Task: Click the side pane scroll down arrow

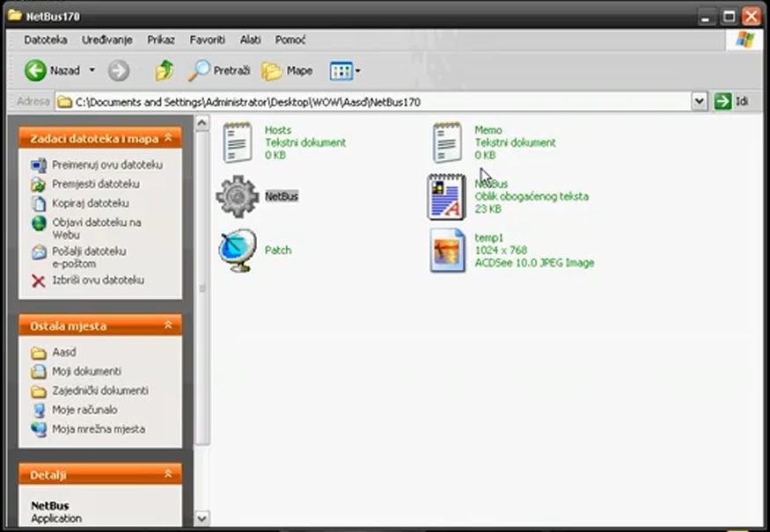Action: pos(202,518)
